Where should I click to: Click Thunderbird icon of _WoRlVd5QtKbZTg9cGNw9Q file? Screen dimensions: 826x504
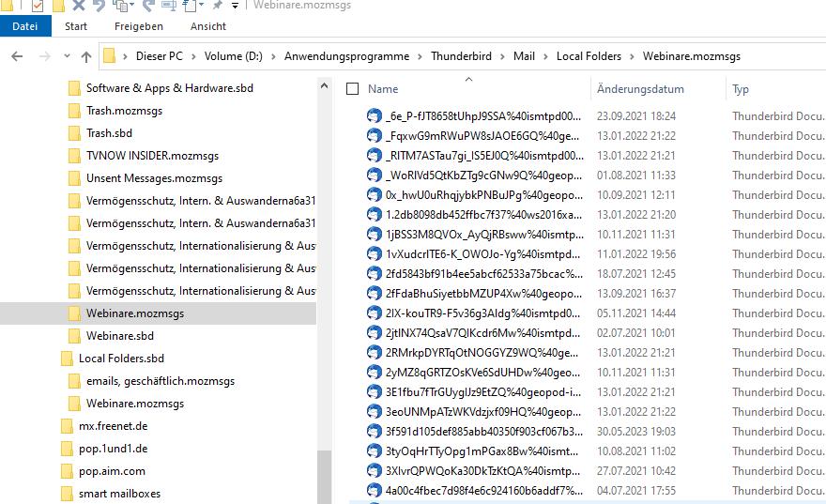(374, 175)
